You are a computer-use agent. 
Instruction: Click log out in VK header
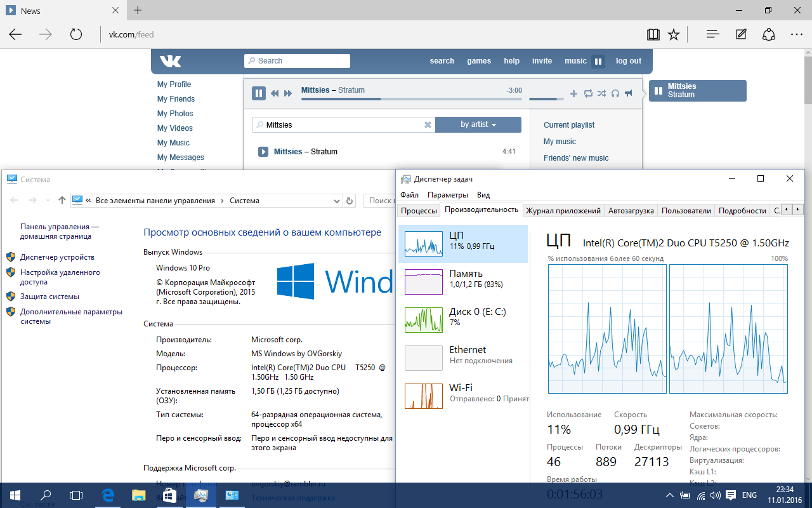click(x=629, y=61)
